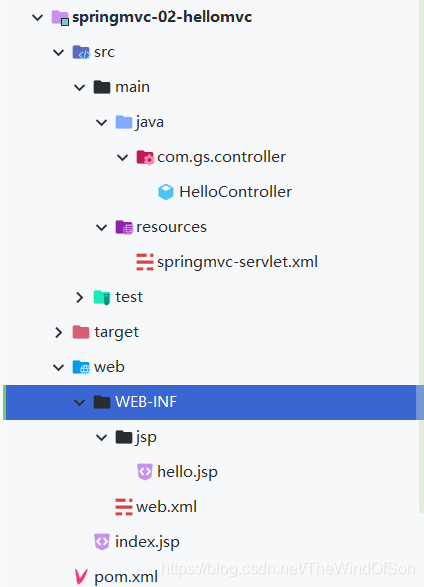
Task: Click the java folder icon
Action: (124, 122)
